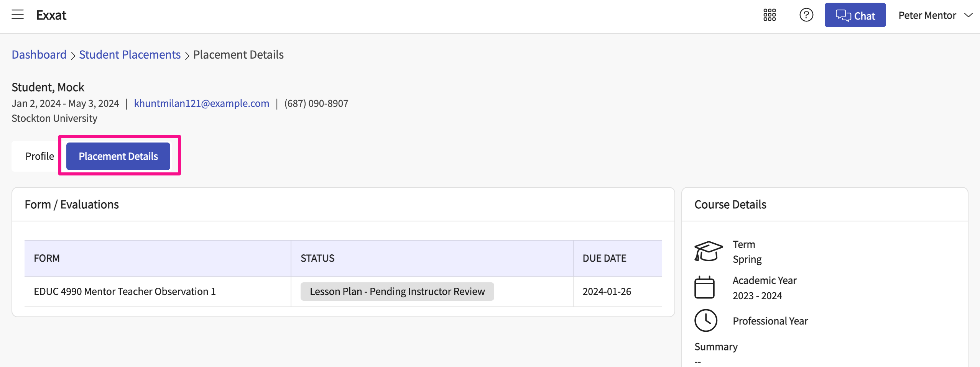Open the hamburger navigation menu

[18, 15]
